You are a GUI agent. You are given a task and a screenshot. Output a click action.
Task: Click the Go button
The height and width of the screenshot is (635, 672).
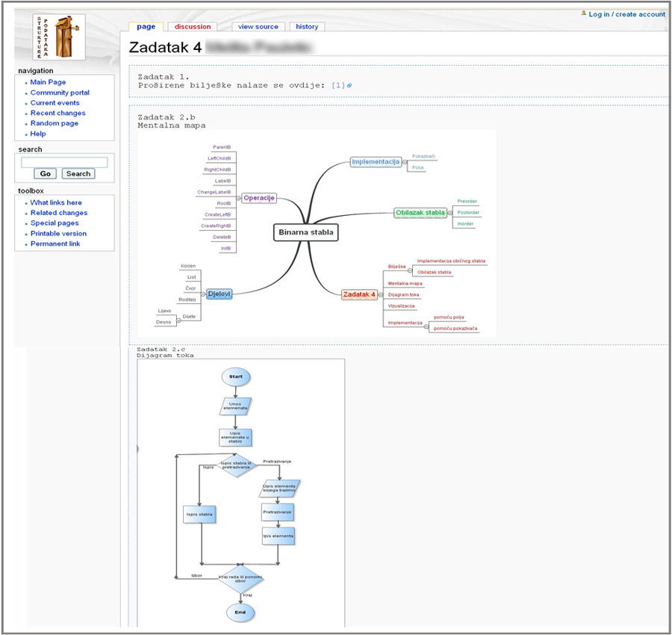click(46, 173)
